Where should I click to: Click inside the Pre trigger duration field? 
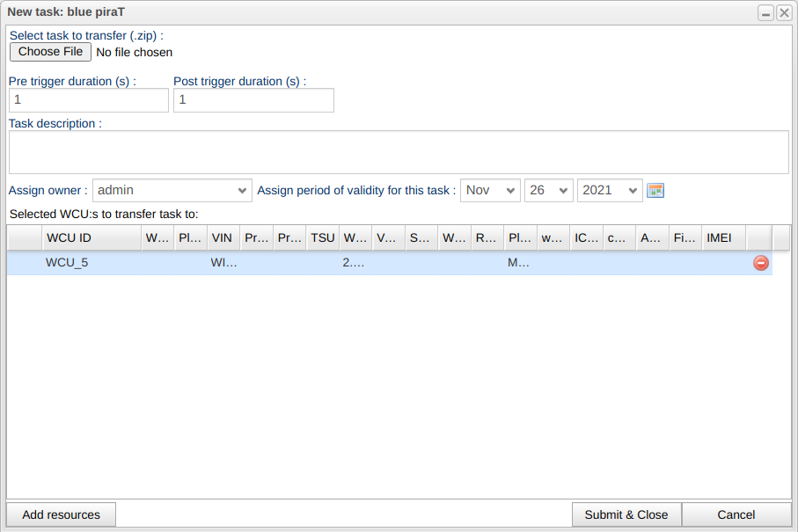[88, 100]
